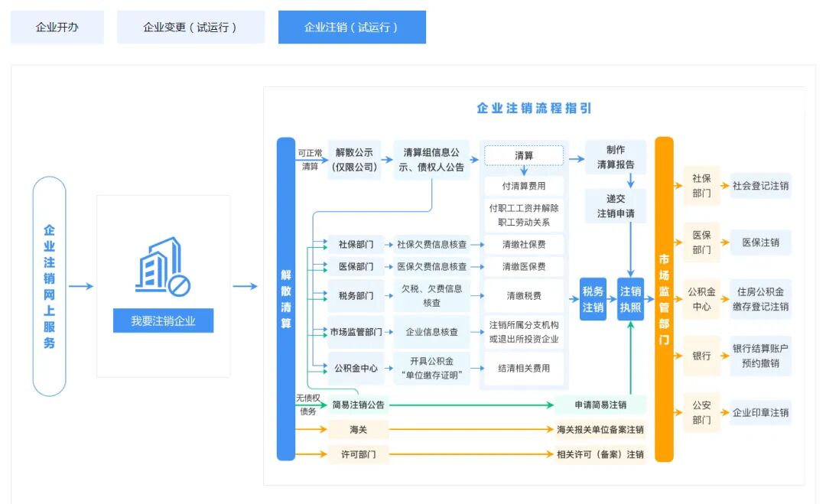The height and width of the screenshot is (504, 826).
Task: Open the 开具公积金单位缴存证明 node
Action: pyautogui.click(x=433, y=368)
